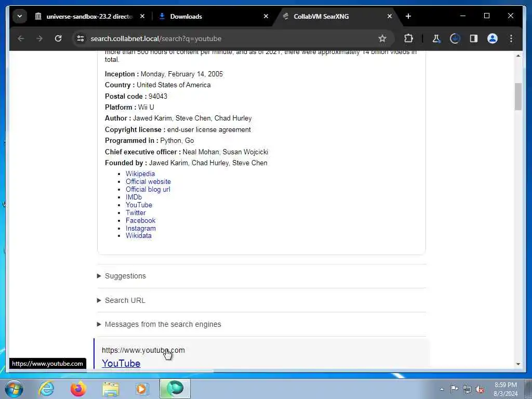Open the clock showing 8:59 PM
This screenshot has width=532, height=399.
pos(506,389)
